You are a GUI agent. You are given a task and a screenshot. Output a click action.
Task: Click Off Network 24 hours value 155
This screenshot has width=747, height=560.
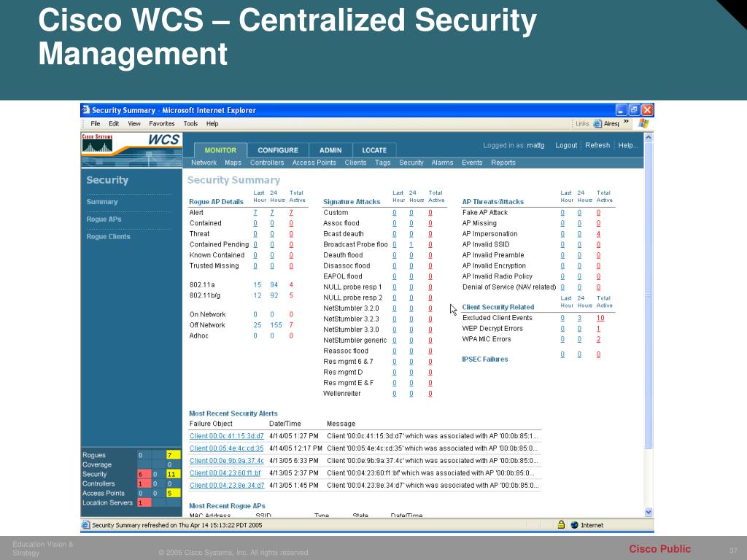(x=276, y=324)
